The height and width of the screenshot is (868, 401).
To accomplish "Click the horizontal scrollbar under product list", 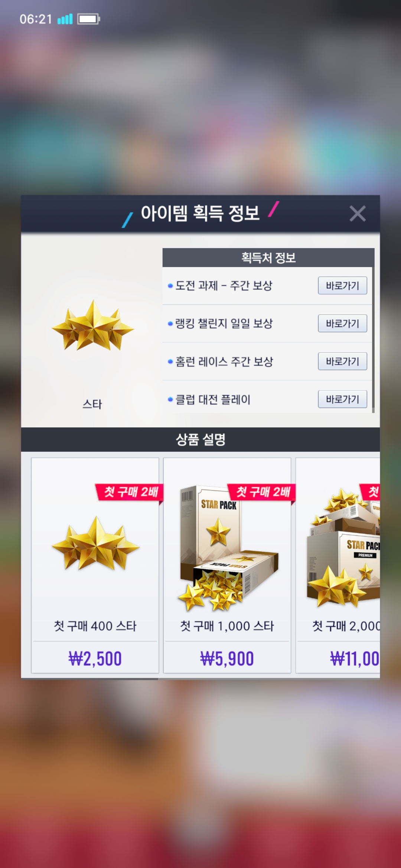I will [x=89, y=679].
